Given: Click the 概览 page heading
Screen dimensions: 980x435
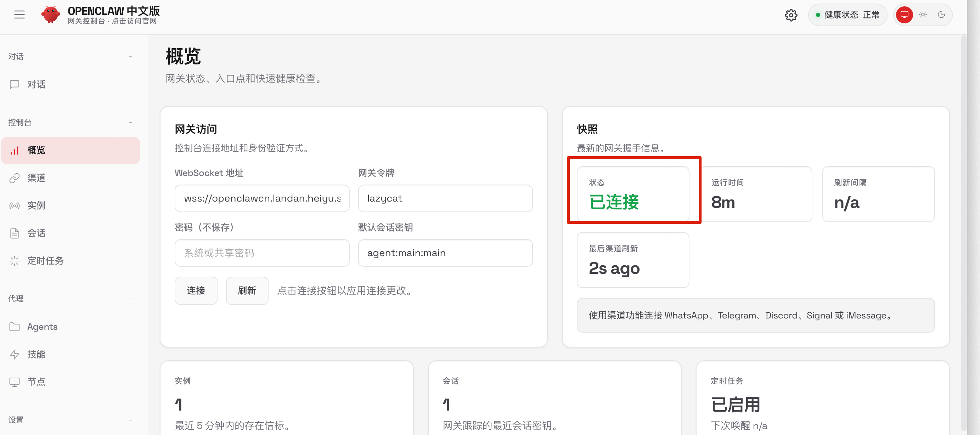Looking at the screenshot, I should tap(183, 57).
